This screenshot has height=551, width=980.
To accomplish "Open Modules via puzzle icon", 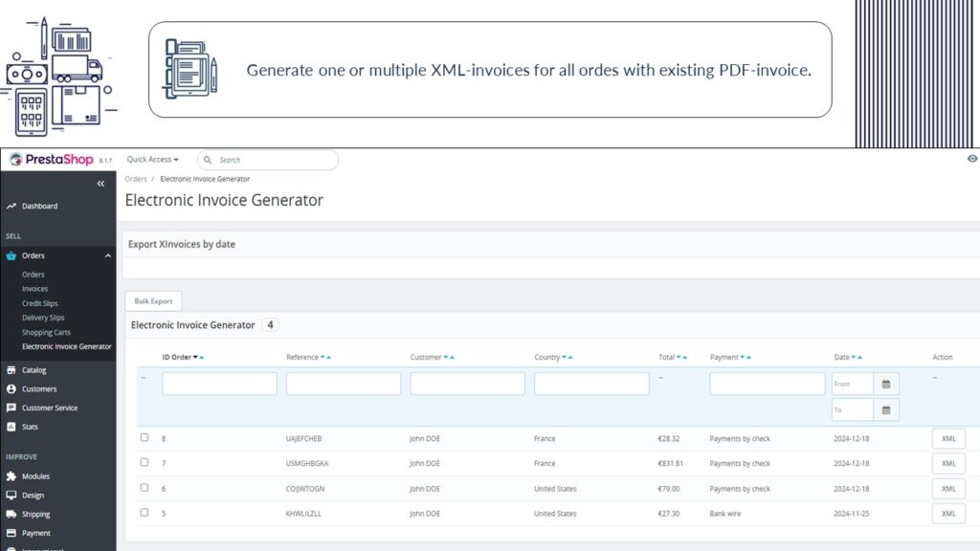I will (x=11, y=476).
